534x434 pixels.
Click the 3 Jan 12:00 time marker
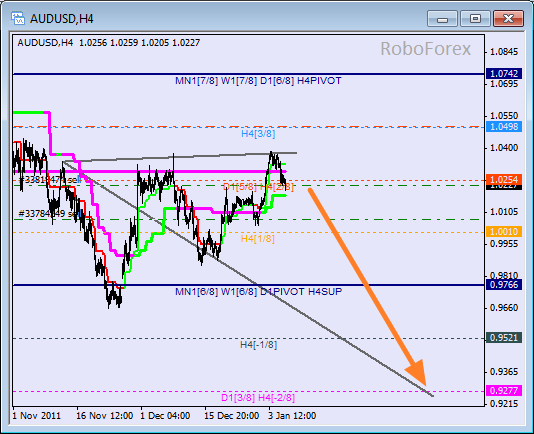coord(292,416)
